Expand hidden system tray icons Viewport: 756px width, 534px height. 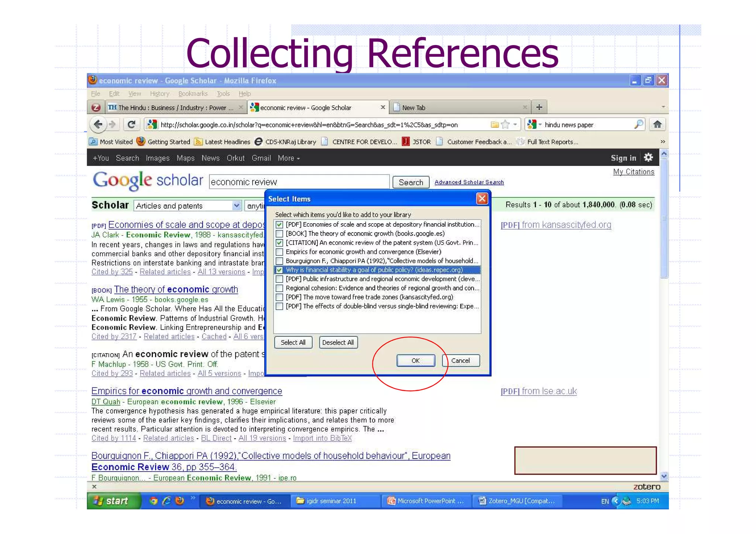(x=615, y=501)
